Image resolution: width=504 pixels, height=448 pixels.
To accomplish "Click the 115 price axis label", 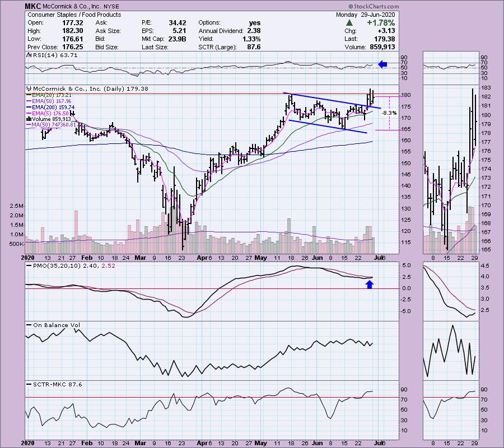I will [x=405, y=242].
